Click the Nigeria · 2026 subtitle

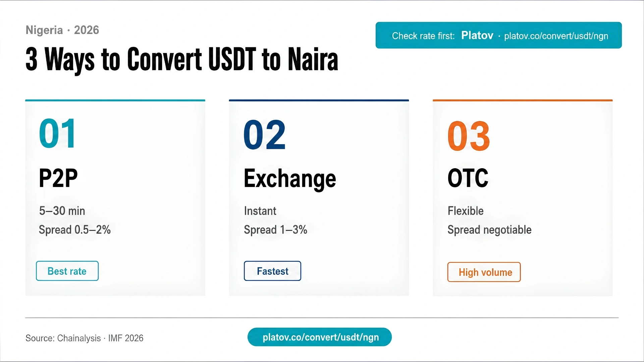(x=62, y=30)
